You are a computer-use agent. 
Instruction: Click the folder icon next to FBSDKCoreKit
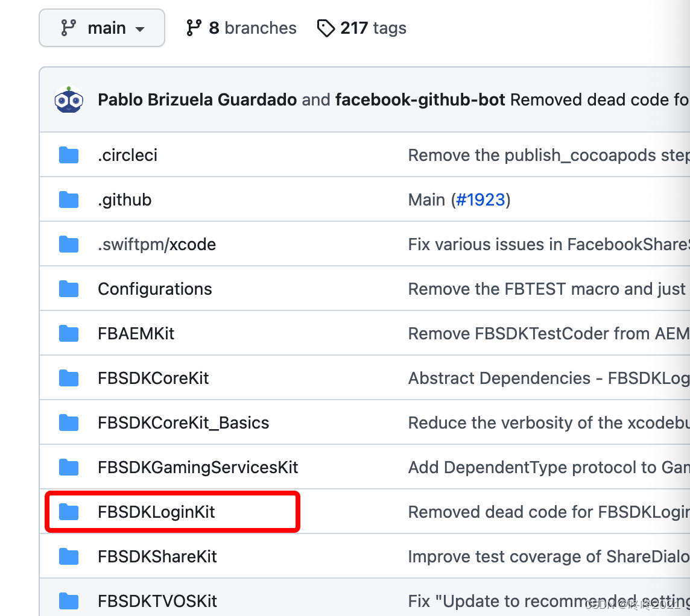click(x=69, y=378)
